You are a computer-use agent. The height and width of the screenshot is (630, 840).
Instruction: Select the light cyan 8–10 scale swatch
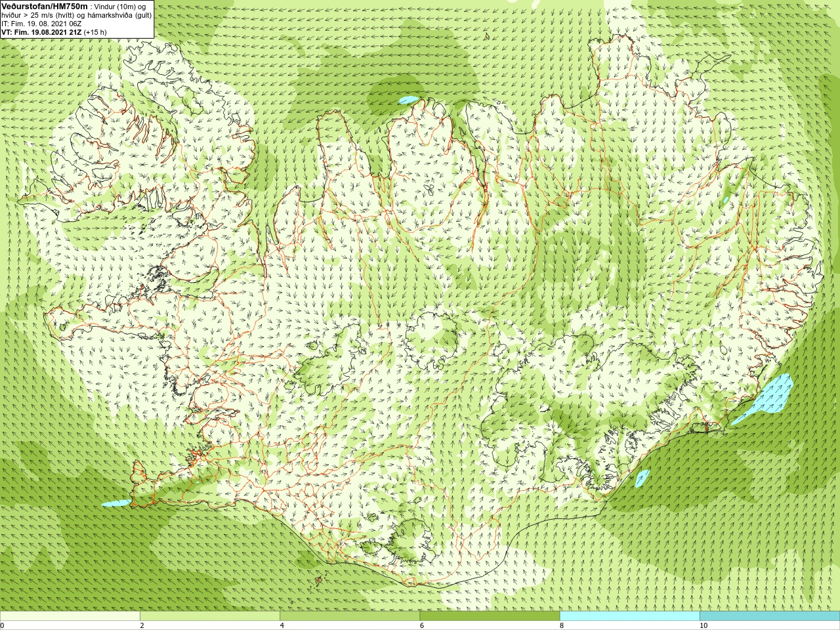pos(629,616)
